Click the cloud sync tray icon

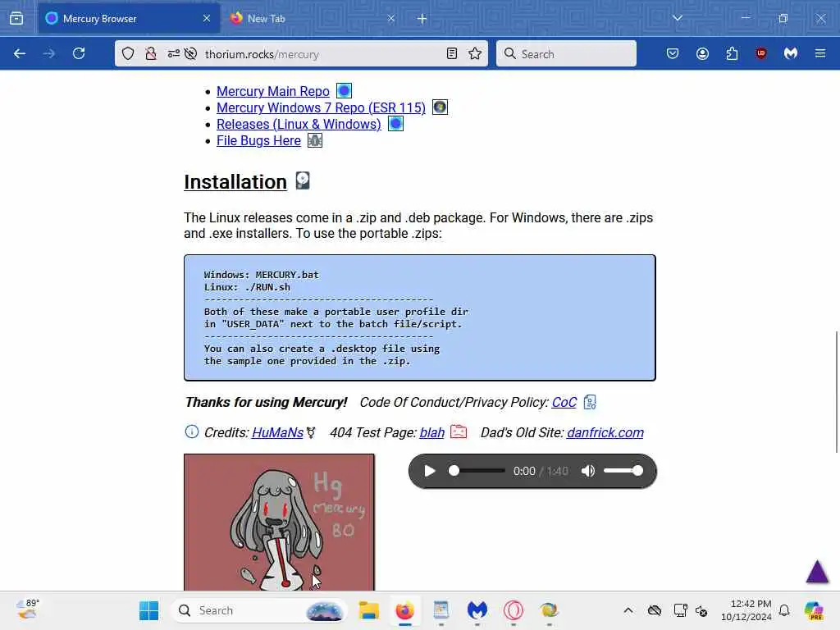(654, 610)
